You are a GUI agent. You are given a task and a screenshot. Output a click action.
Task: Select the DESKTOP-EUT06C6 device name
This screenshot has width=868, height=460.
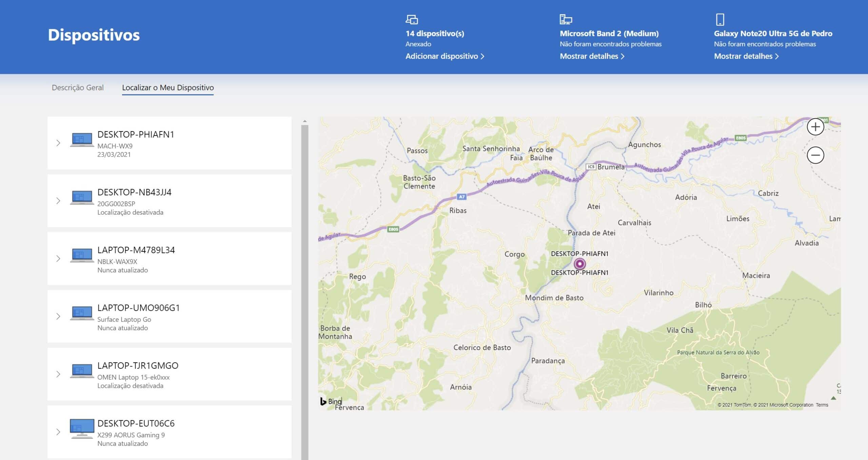point(136,423)
